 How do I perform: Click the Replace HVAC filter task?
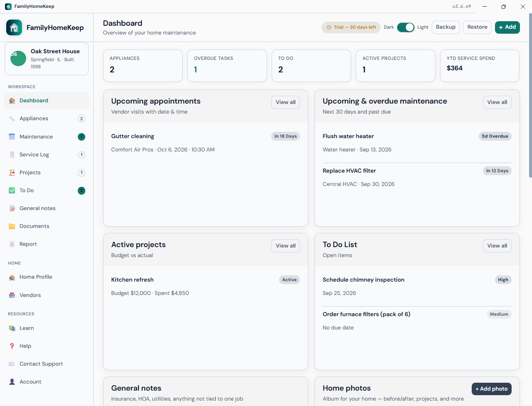point(417,177)
